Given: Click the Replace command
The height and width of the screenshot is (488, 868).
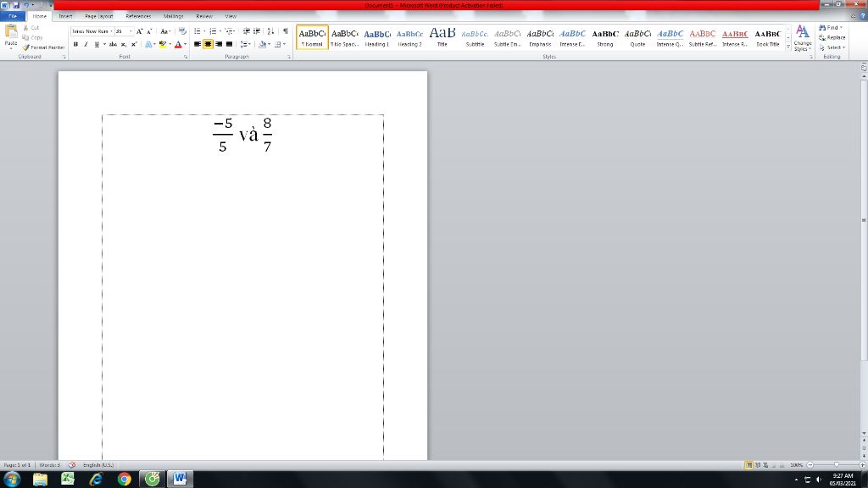Looking at the screenshot, I should (832, 37).
